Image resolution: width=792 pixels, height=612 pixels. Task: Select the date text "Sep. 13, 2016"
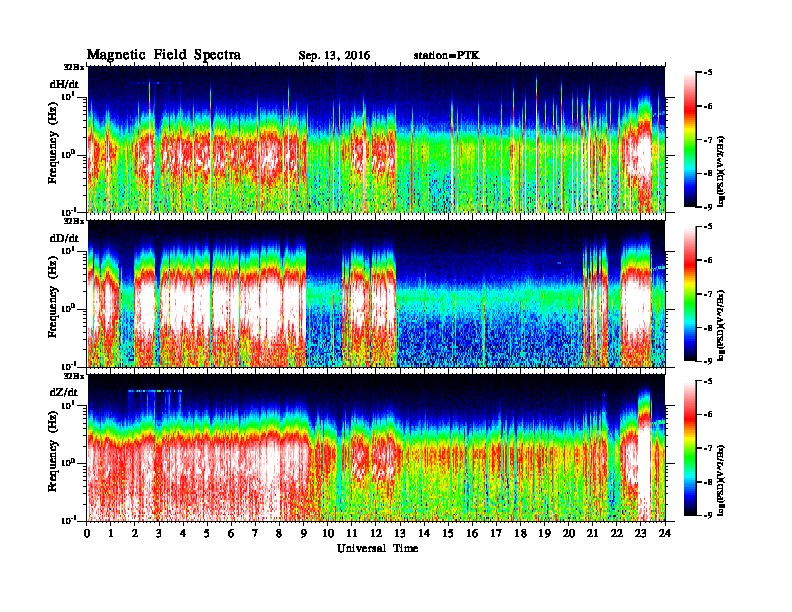coord(334,56)
